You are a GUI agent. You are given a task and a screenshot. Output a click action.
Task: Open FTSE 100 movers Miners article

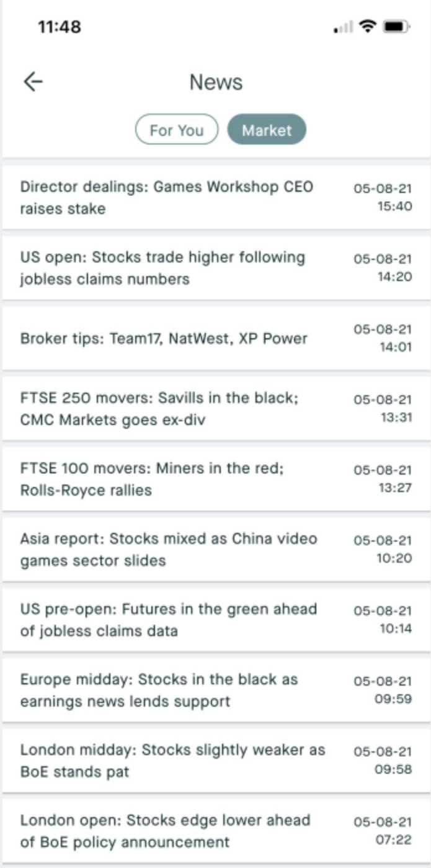(x=152, y=479)
